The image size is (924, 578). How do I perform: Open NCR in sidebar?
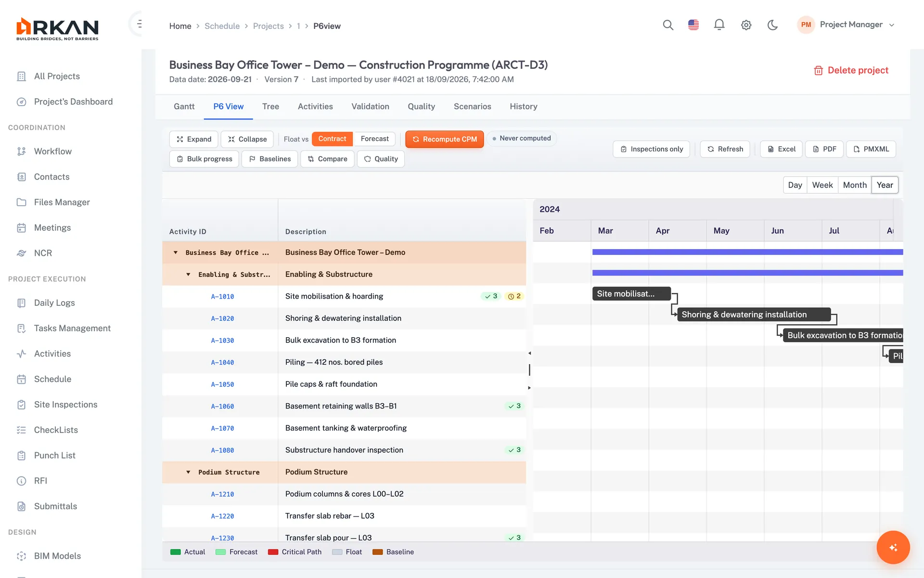tap(43, 253)
